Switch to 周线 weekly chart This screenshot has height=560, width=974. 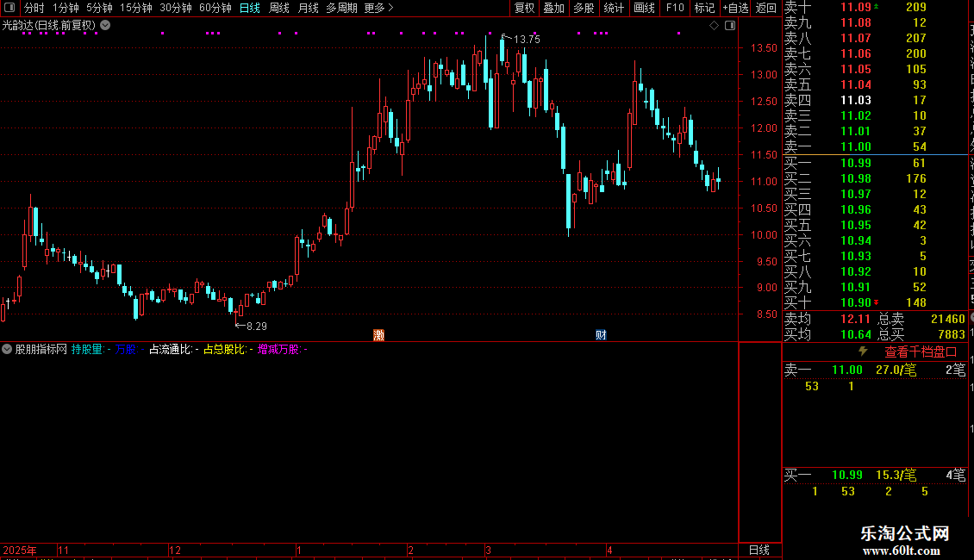[x=279, y=8]
